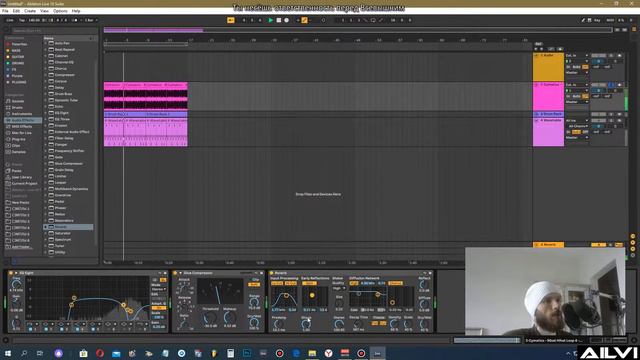Click the first pink audio clip
640x360 pixels.
pos(113,96)
